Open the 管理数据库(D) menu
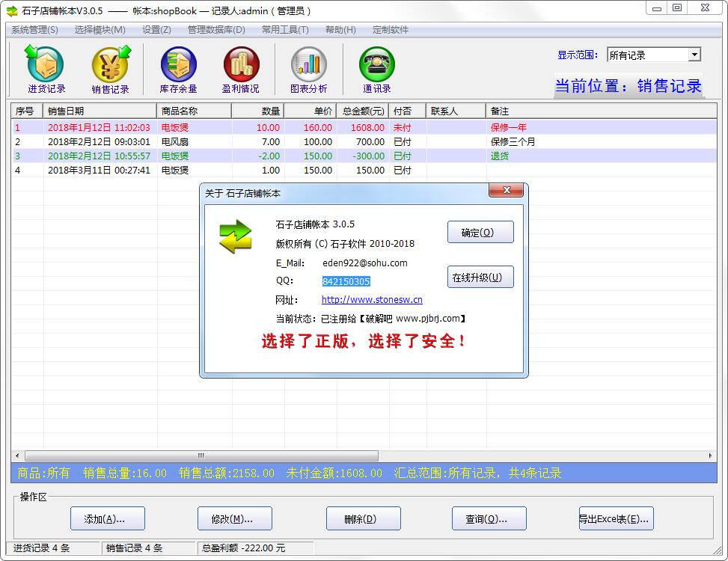Viewport: 728px width, 561px height. (216, 30)
